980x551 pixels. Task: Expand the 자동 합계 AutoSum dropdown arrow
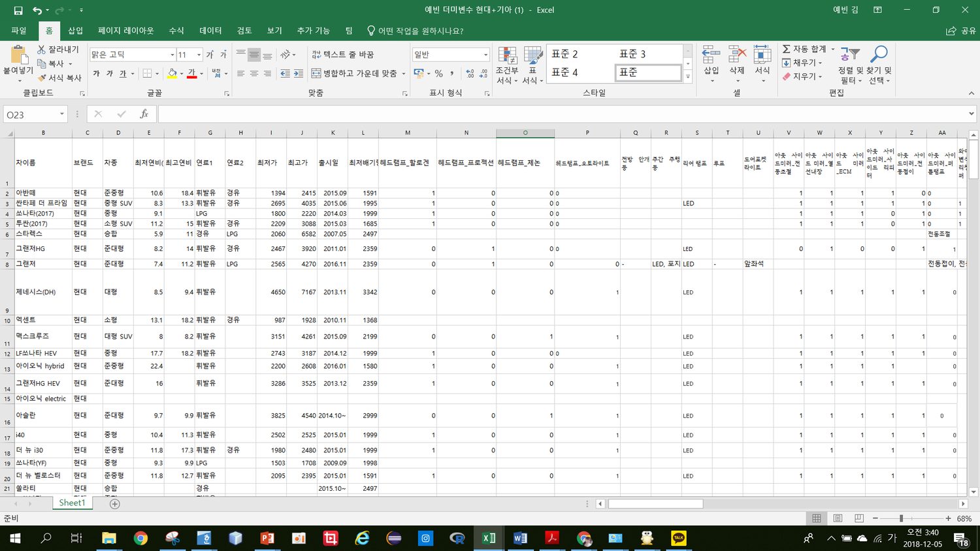point(833,49)
